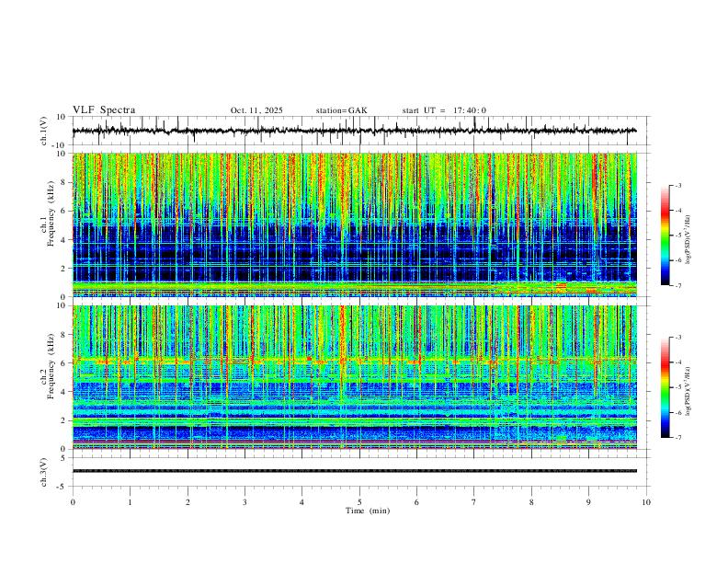Click time axis tick label "10"
The image size is (728, 563).
pyautogui.click(x=646, y=502)
